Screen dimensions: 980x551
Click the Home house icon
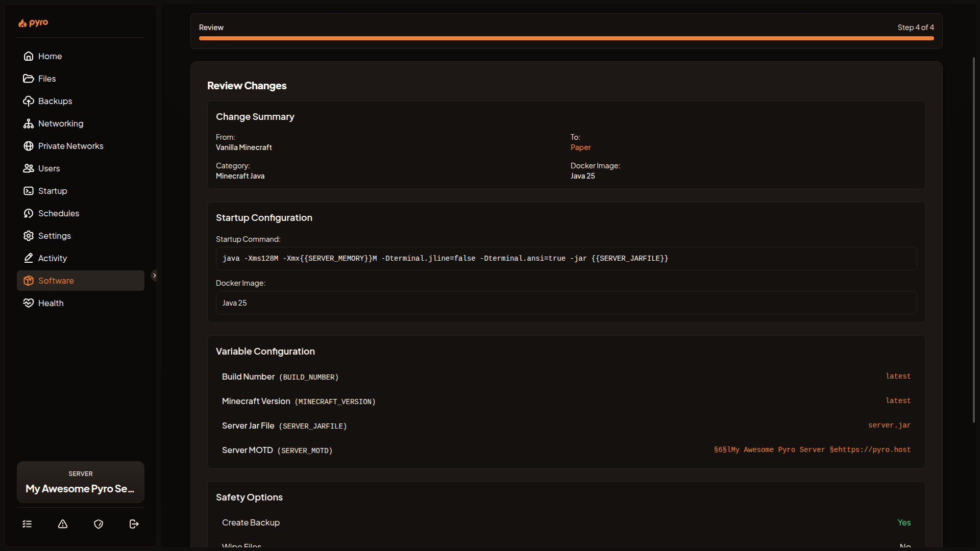[29, 56]
